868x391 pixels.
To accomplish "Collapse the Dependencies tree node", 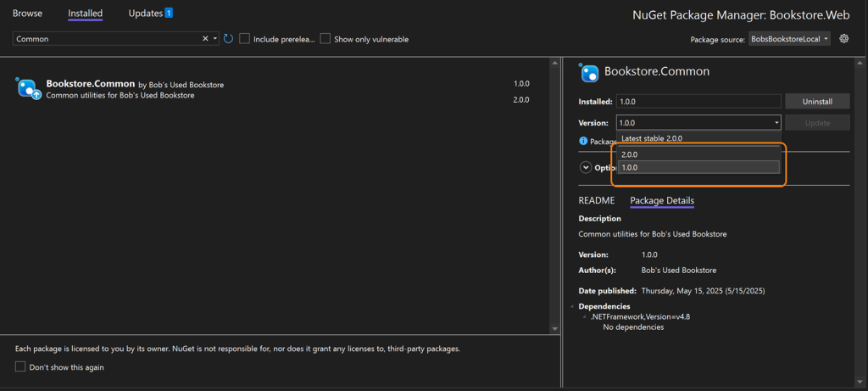I will point(572,306).
